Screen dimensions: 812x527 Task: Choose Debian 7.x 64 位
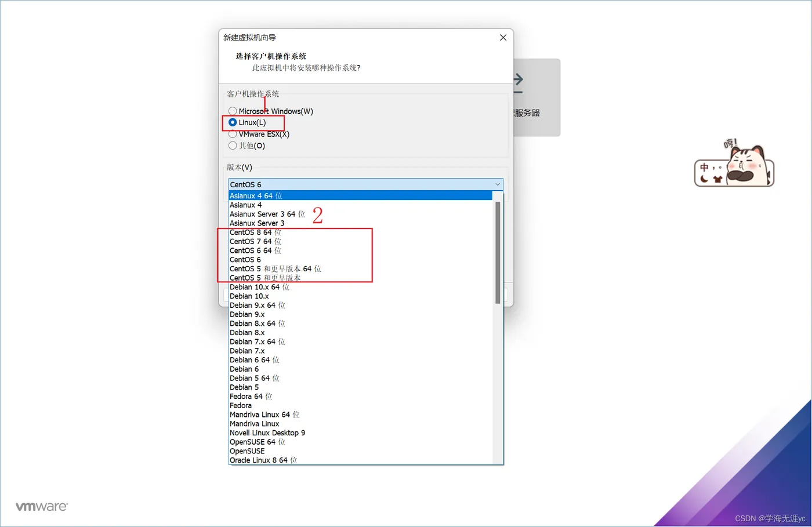[x=360, y=341]
